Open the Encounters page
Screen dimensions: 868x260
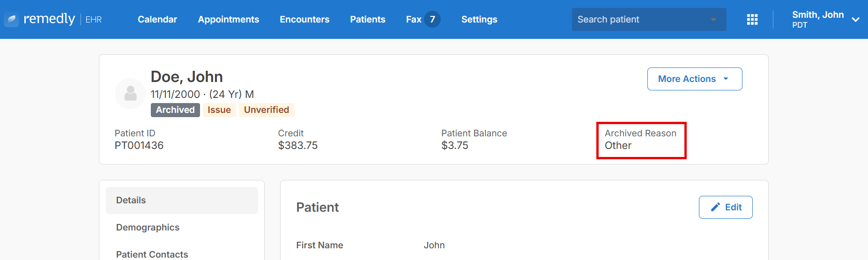[304, 19]
